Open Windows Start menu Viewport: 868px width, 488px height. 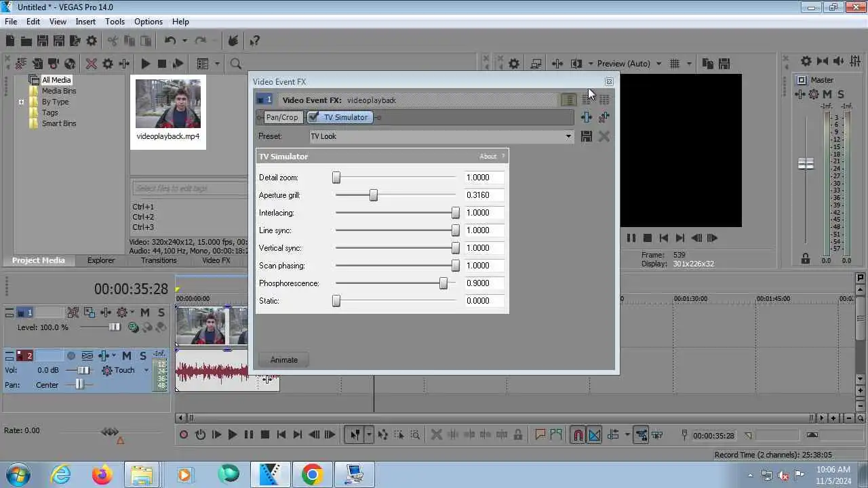[17, 474]
